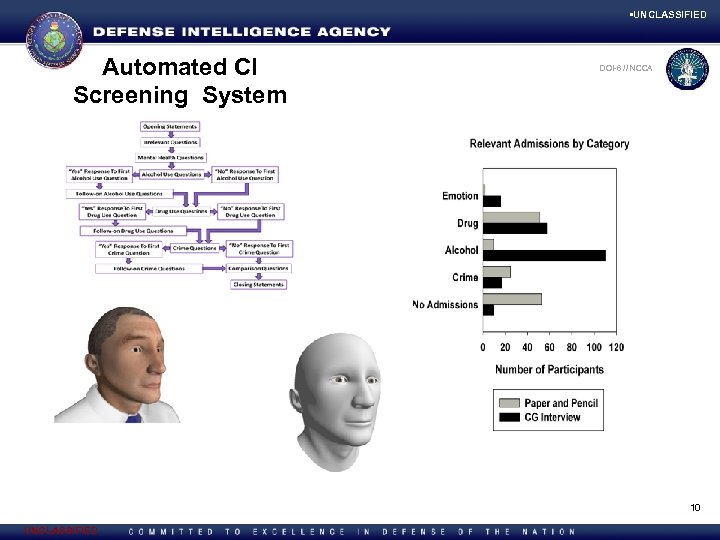The height and width of the screenshot is (540, 720).
Task: Click the Alcohol category label on the chart
Action: [461, 250]
